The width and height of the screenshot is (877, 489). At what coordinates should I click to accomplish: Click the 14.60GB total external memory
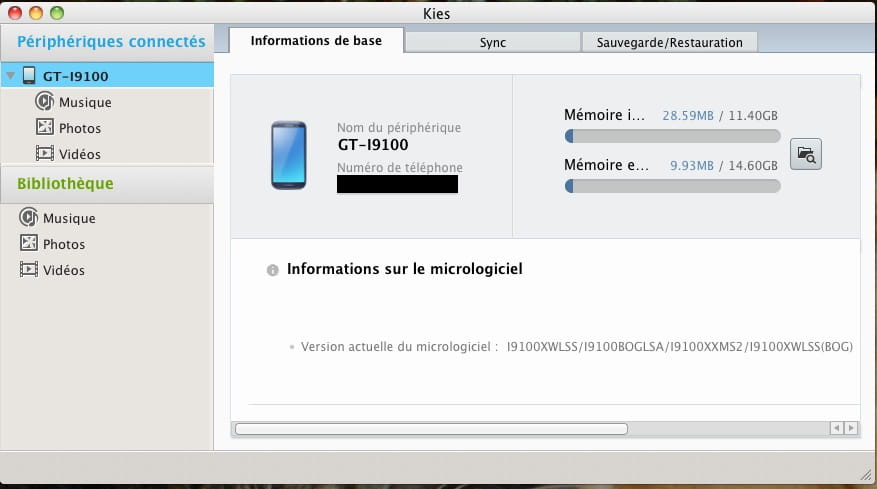[753, 166]
